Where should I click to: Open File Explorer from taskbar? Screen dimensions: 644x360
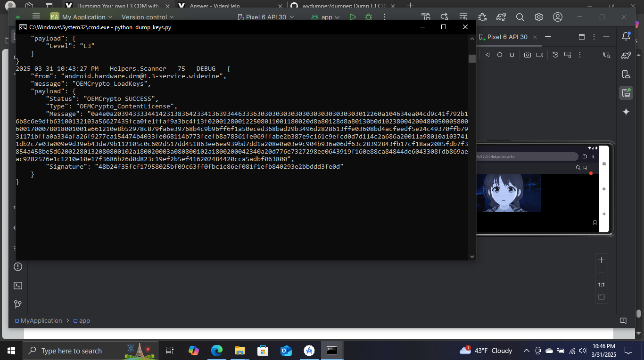coord(239,351)
